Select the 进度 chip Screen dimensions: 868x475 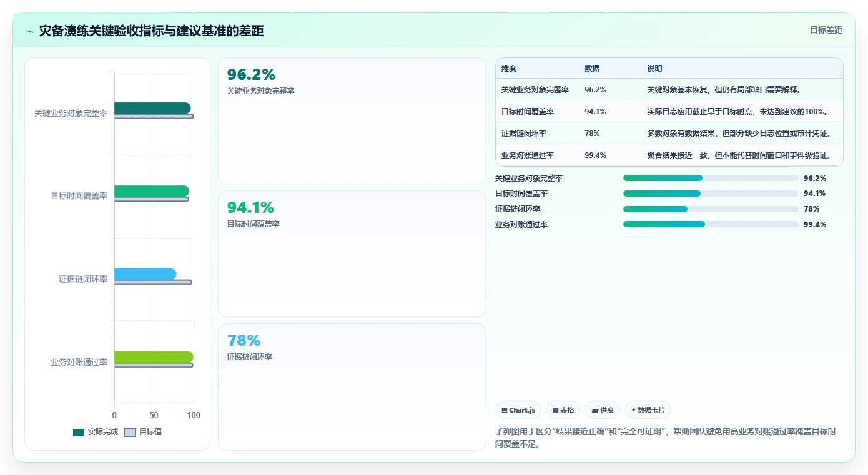603,410
